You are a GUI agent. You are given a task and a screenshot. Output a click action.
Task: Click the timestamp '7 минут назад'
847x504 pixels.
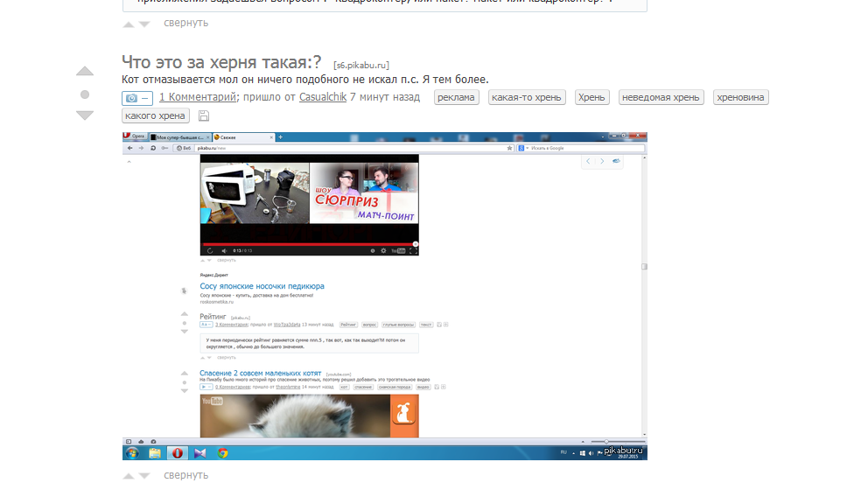point(385,97)
